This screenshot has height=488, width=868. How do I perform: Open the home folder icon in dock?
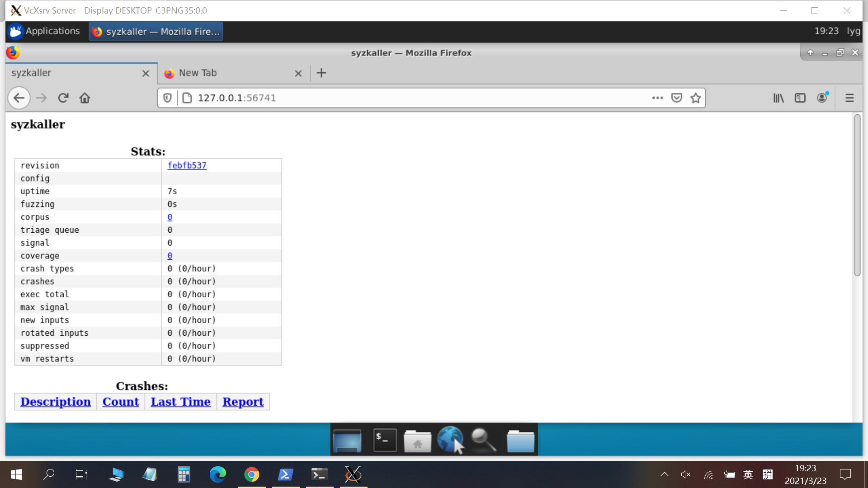click(x=417, y=439)
